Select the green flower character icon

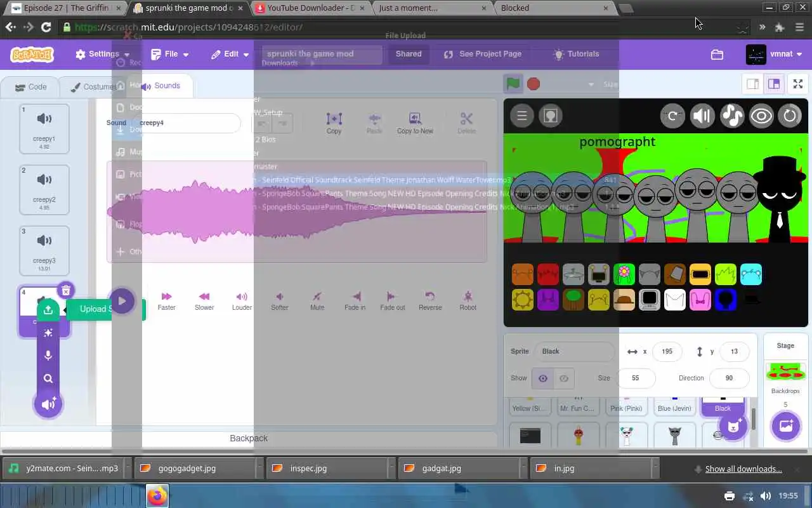(x=624, y=274)
